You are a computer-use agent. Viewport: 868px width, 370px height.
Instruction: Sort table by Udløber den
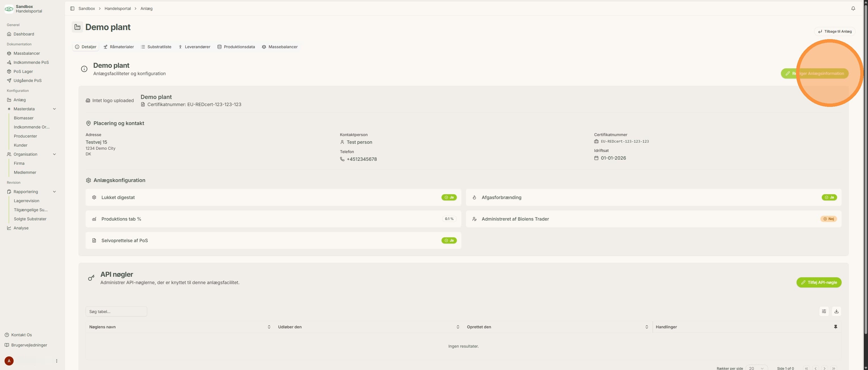tap(458, 327)
